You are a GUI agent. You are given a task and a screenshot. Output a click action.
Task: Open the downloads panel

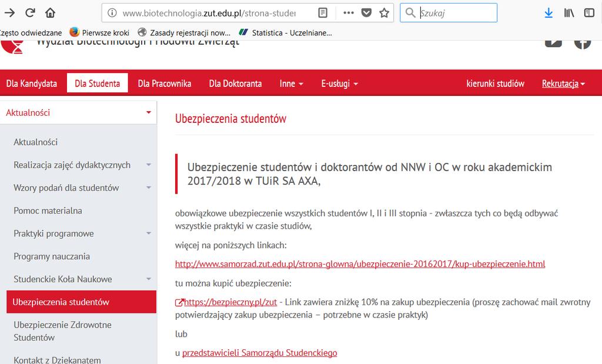coord(549,13)
